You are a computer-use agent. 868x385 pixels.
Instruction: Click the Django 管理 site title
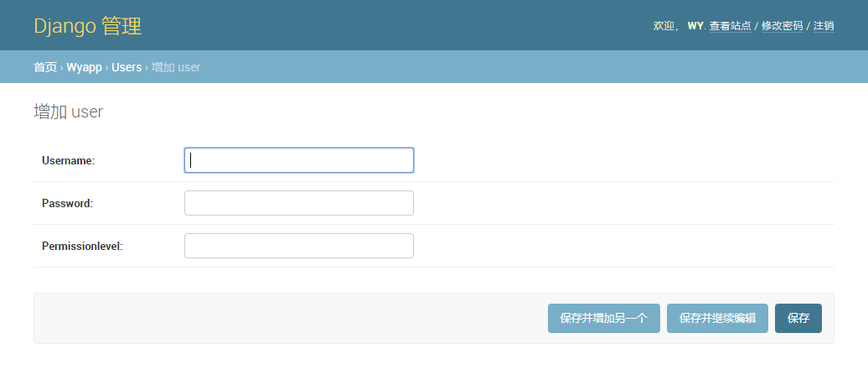(88, 26)
